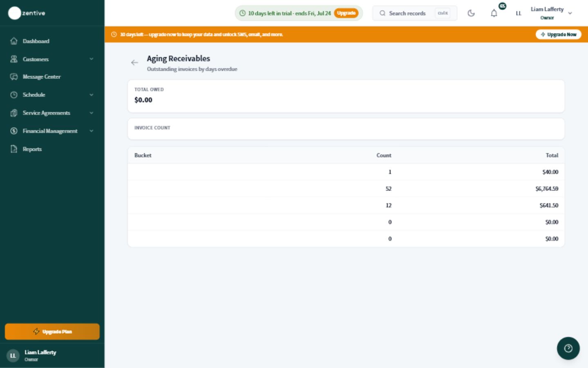Expand the Financial Management chevron
Image resolution: width=588 pixels, height=368 pixels.
coord(91,131)
